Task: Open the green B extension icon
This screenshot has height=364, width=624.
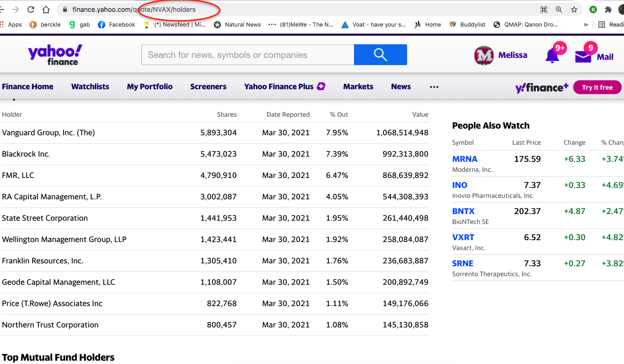Action: [x=593, y=9]
